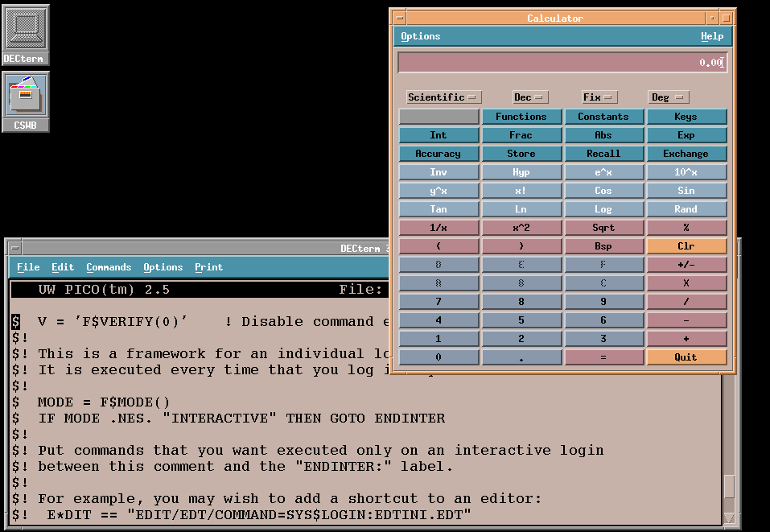
Task: Expand the Deg angle unit dropdown
Action: [668, 97]
